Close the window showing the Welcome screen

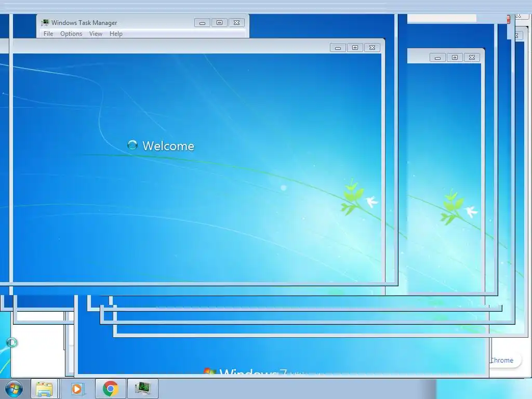[372, 48]
